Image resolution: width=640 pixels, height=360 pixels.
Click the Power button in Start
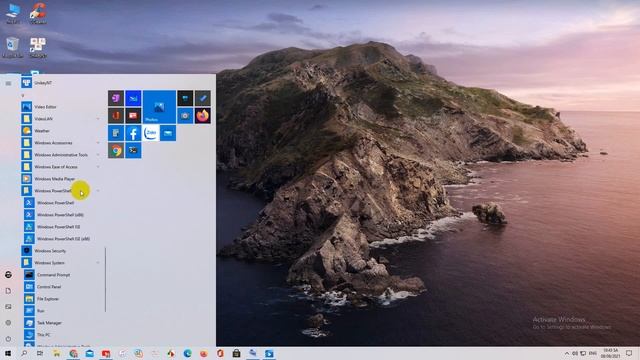click(8, 338)
